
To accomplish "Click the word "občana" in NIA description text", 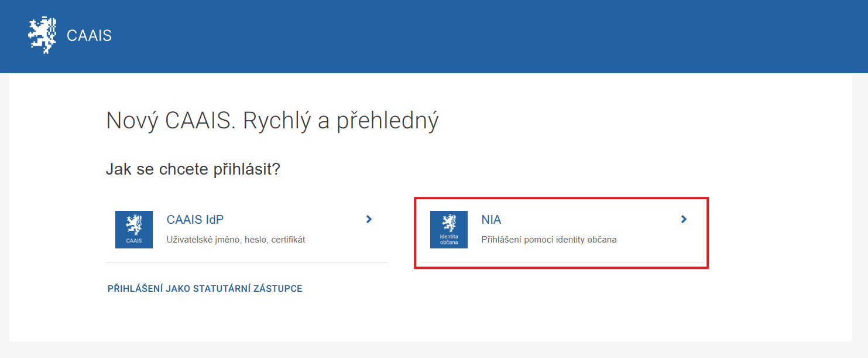I will [602, 240].
